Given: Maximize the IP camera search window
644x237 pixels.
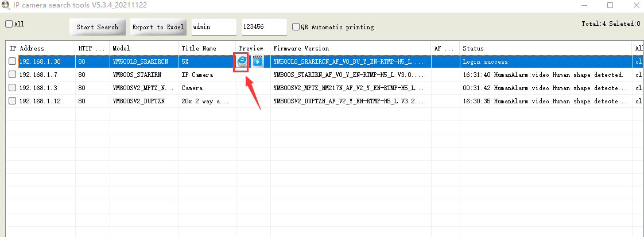Looking at the screenshot, I should 610,6.
